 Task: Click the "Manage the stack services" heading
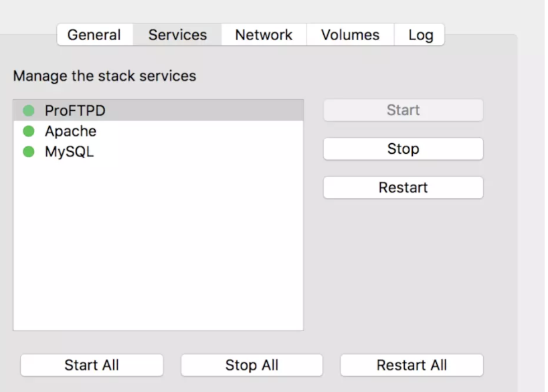[x=104, y=76]
